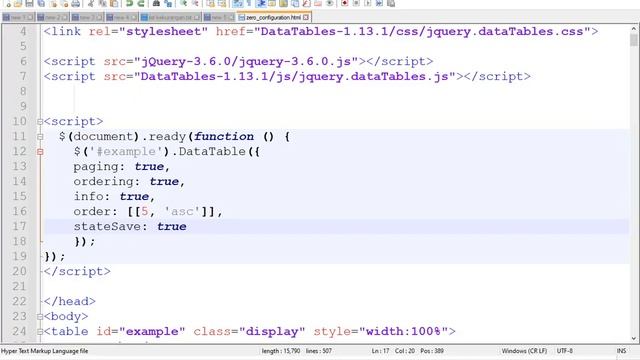Click the Save All toolbar icon

[41, 4]
